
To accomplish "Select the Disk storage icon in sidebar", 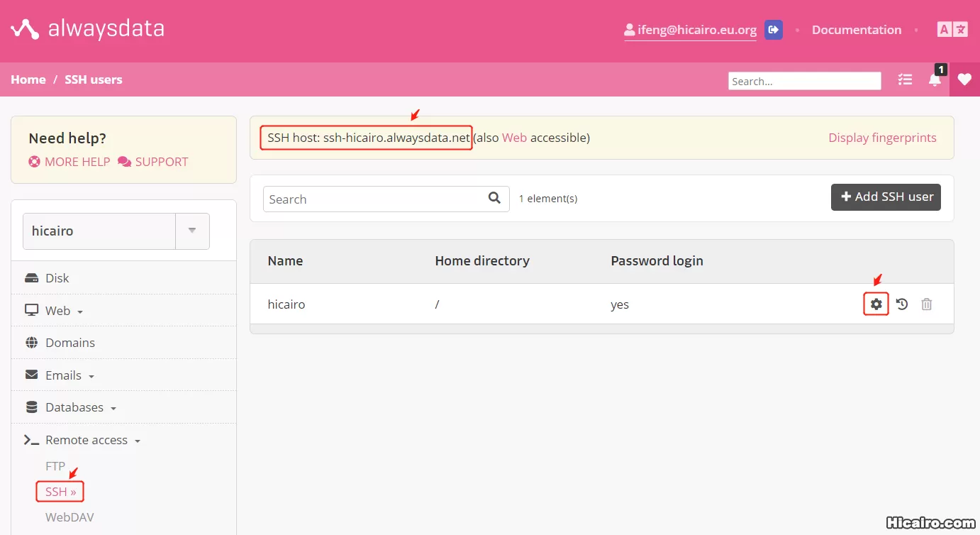I will click(x=33, y=277).
